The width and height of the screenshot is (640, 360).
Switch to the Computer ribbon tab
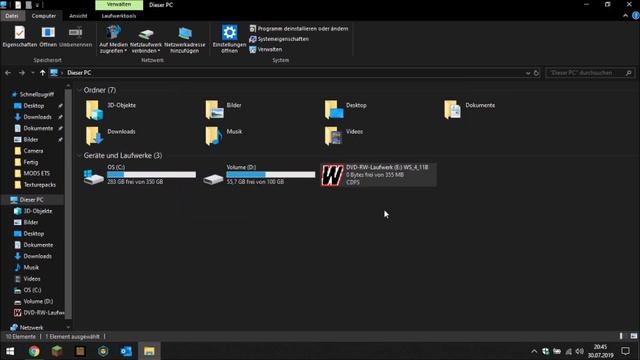coord(44,16)
